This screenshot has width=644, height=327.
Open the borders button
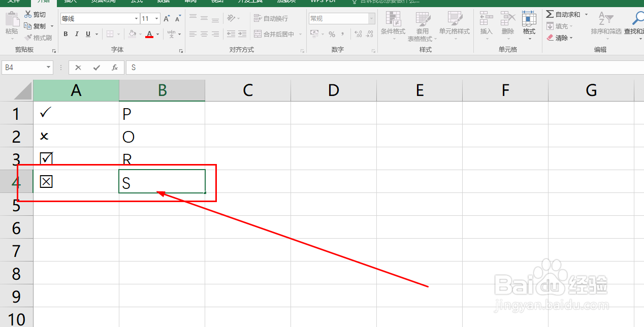(x=110, y=34)
